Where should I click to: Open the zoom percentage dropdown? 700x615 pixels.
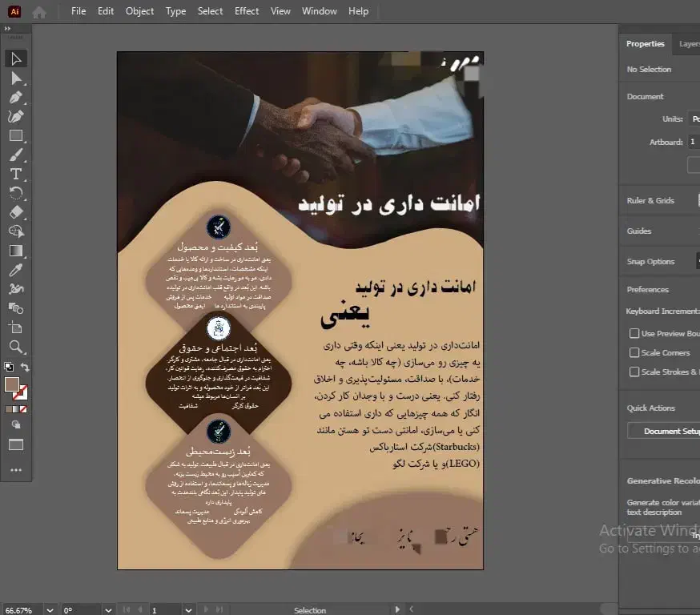[50, 609]
